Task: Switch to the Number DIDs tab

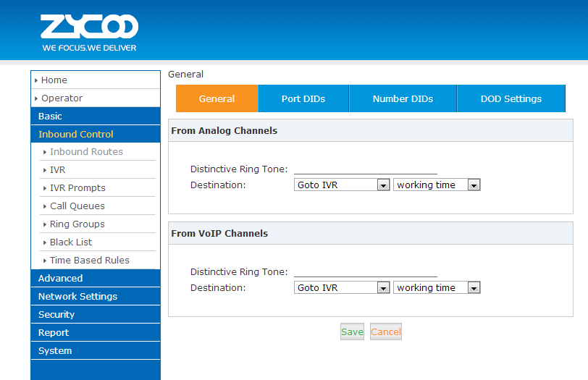Action: pyautogui.click(x=403, y=99)
